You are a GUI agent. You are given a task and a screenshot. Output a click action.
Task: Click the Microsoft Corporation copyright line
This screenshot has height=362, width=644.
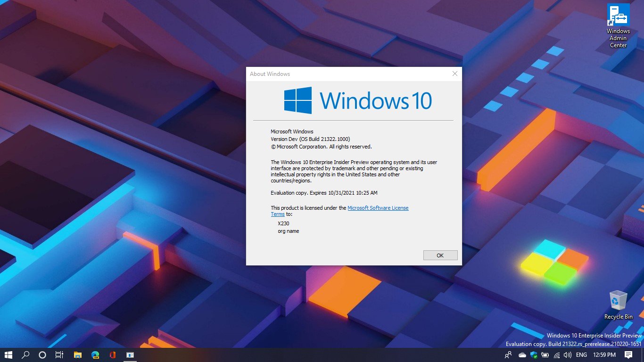[321, 147]
